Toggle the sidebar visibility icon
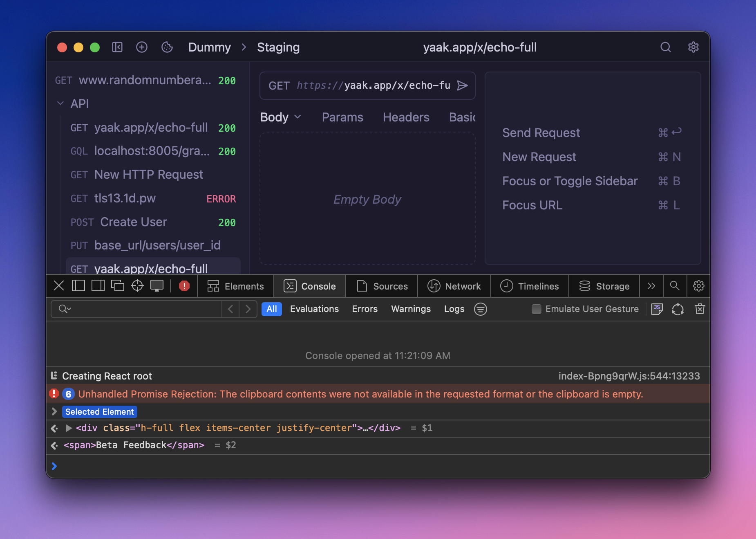Viewport: 756px width, 539px height. point(117,47)
